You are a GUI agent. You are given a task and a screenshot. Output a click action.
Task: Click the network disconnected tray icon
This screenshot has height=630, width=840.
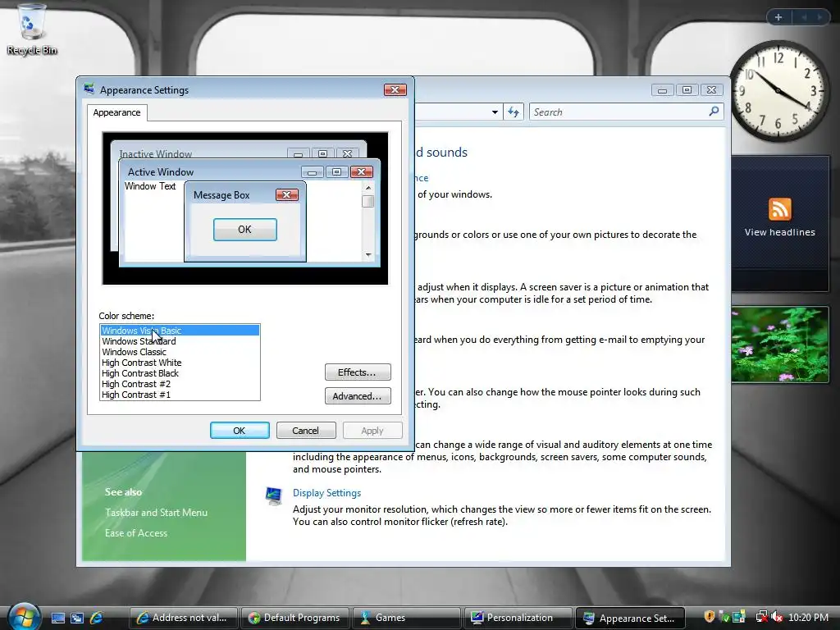[761, 617]
